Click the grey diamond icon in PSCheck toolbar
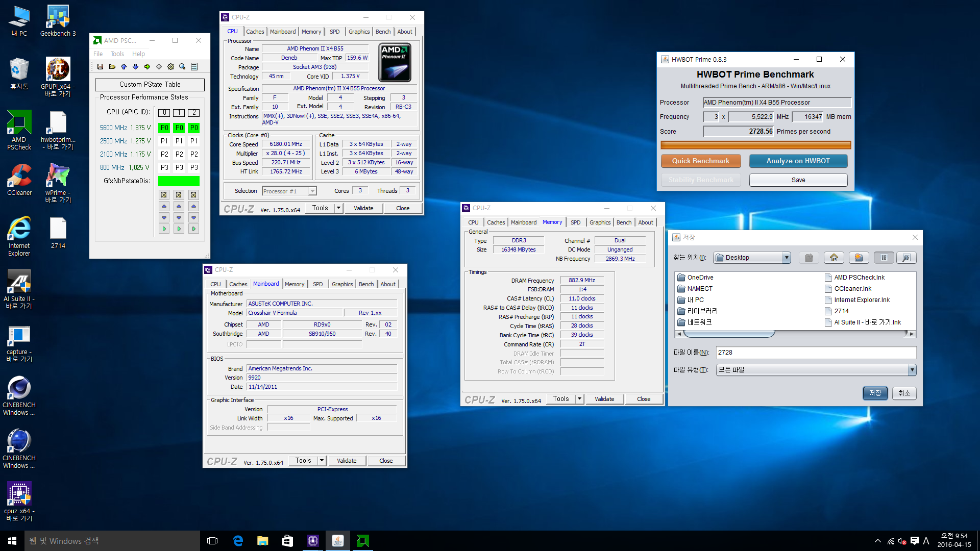 click(159, 67)
